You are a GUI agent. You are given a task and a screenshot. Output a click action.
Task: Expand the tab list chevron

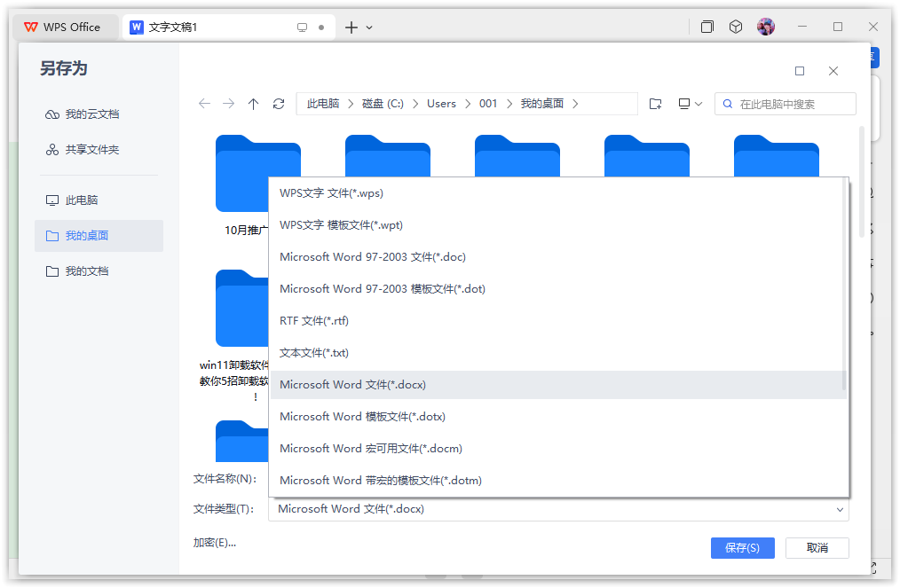pos(369,27)
